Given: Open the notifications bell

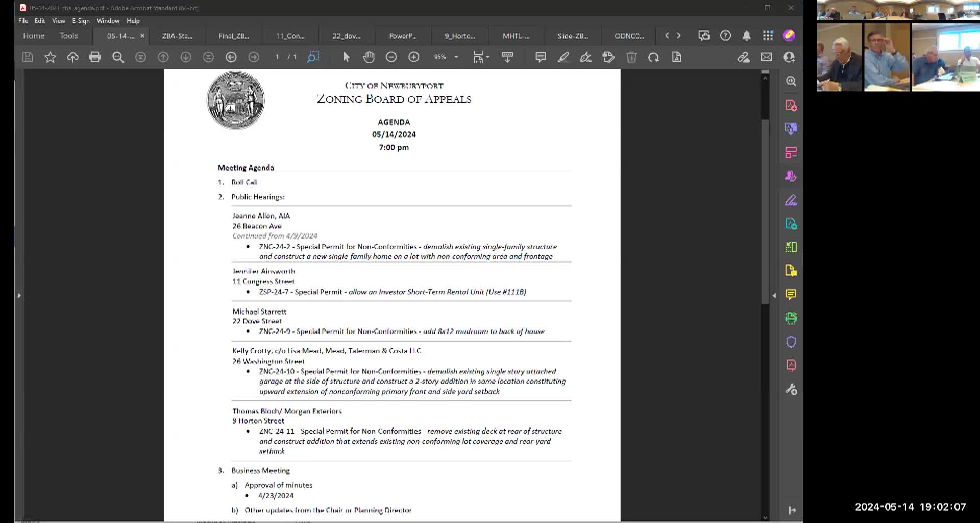Looking at the screenshot, I should (x=746, y=36).
